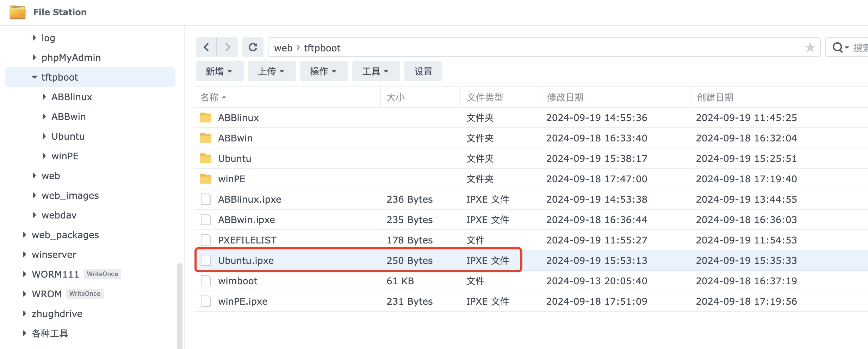
Task: Click the wimboot file icon
Action: point(206,281)
